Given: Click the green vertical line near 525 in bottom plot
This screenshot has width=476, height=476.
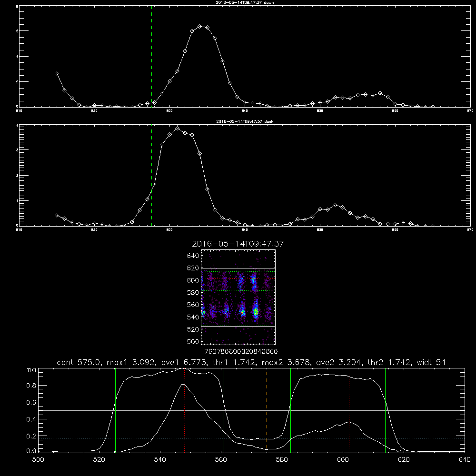Looking at the screenshot, I should click(x=115, y=410).
